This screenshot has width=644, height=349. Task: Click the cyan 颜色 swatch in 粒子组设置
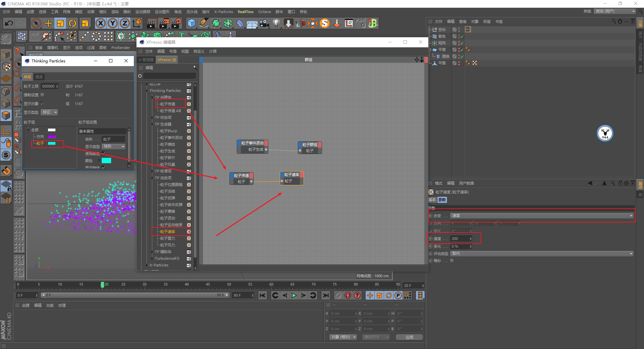pos(106,160)
